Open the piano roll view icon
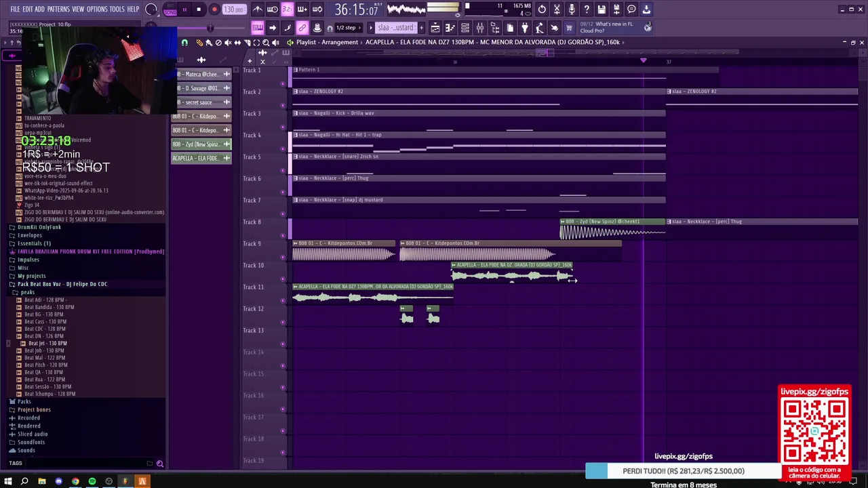Screen dimensions: 868x488 [x=450, y=28]
